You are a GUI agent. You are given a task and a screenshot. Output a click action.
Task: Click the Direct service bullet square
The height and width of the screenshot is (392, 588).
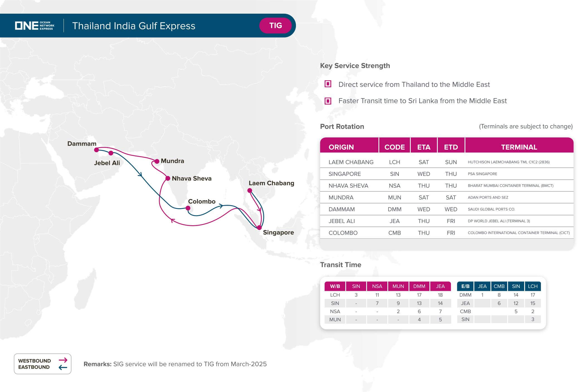[328, 84]
